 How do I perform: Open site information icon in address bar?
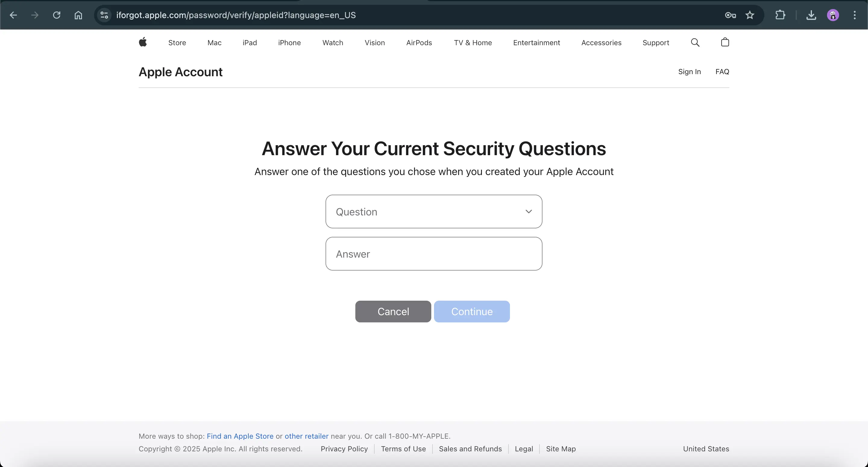[x=105, y=15]
